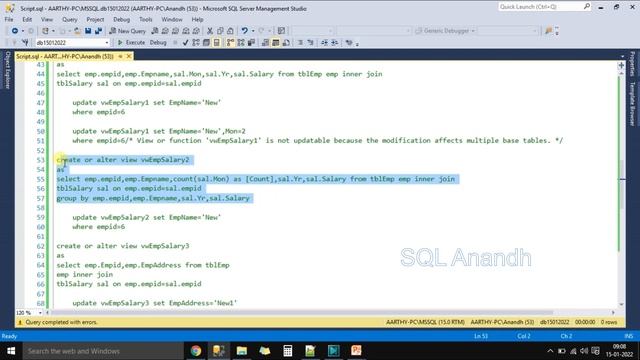Click Display Estimated Execution Plan icon
Viewport: 640px width, 360px height.
pos(196,42)
